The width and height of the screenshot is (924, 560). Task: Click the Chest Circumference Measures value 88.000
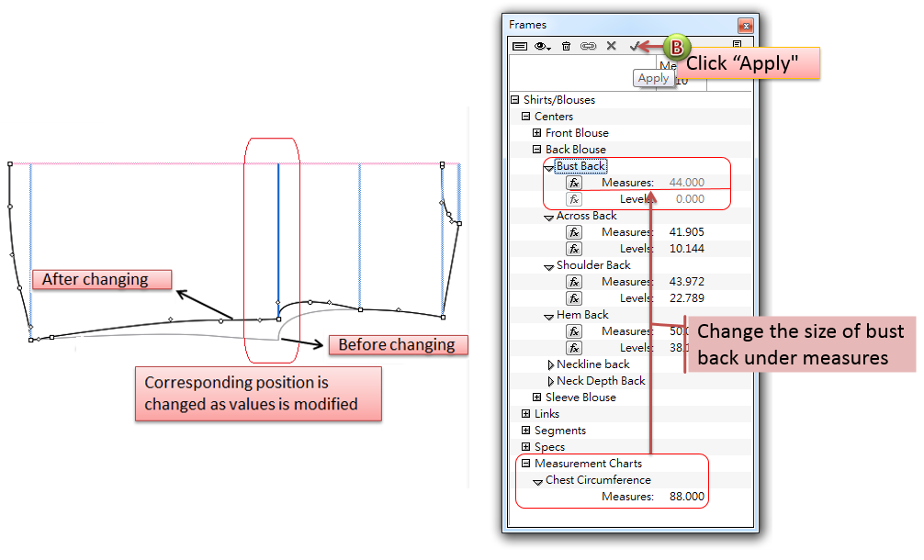click(687, 497)
